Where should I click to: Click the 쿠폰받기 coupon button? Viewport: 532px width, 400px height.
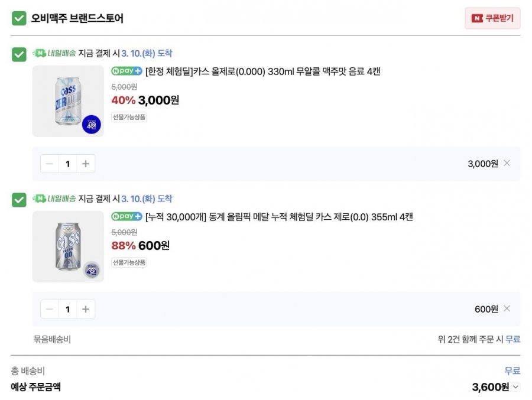492,18
